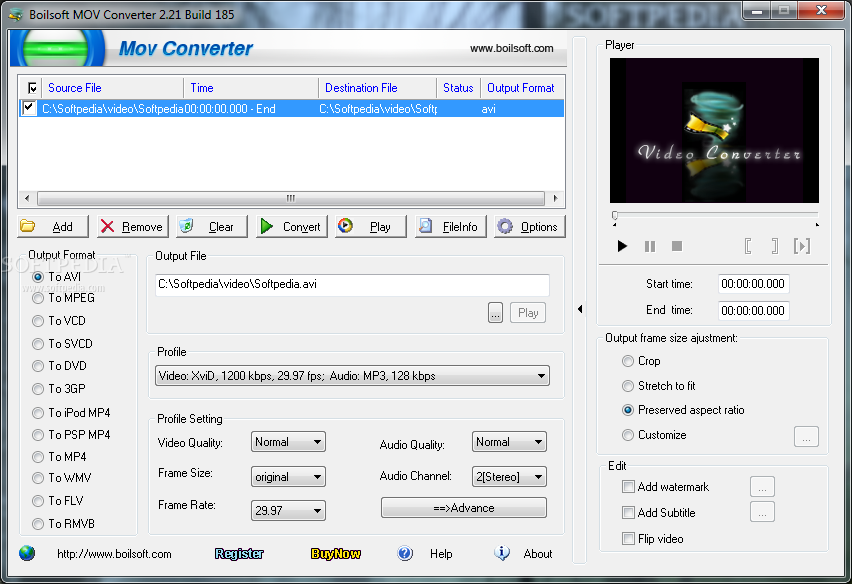The width and height of the screenshot is (852, 584).
Task: Sort the list by the Source File column
Action: click(x=112, y=88)
